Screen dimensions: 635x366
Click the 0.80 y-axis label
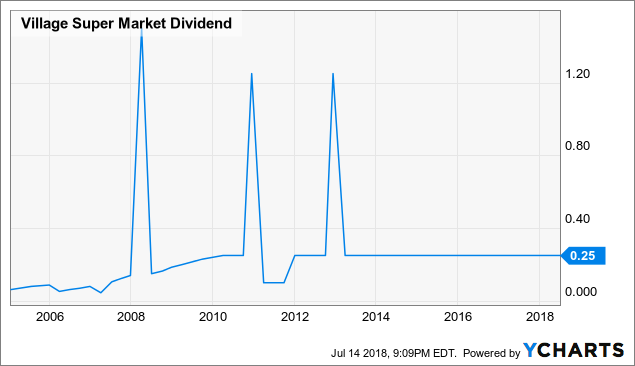point(577,146)
